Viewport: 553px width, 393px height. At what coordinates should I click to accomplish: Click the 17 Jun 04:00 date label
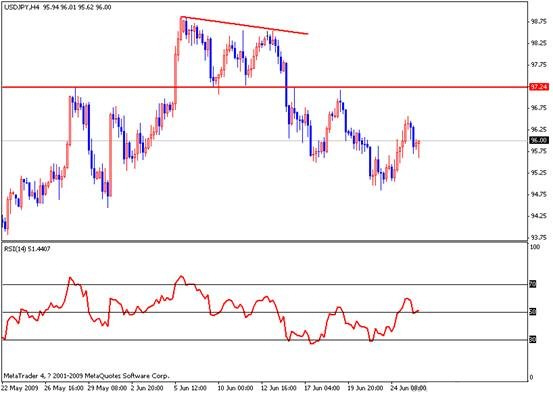pyautogui.click(x=322, y=388)
